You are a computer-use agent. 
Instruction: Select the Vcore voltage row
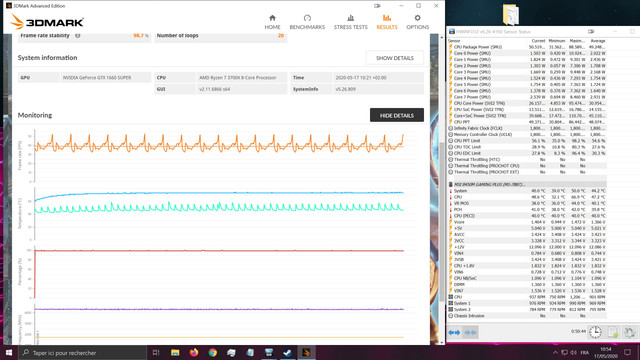(527, 222)
